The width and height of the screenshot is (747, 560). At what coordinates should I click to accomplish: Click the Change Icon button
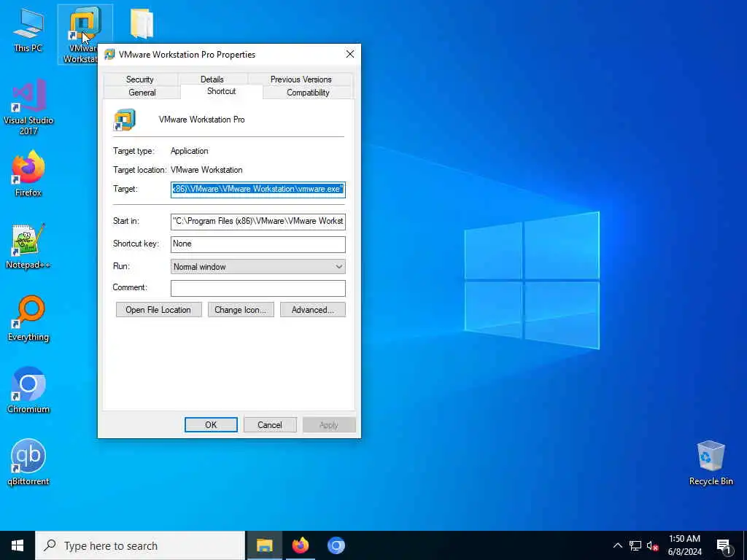click(x=241, y=309)
